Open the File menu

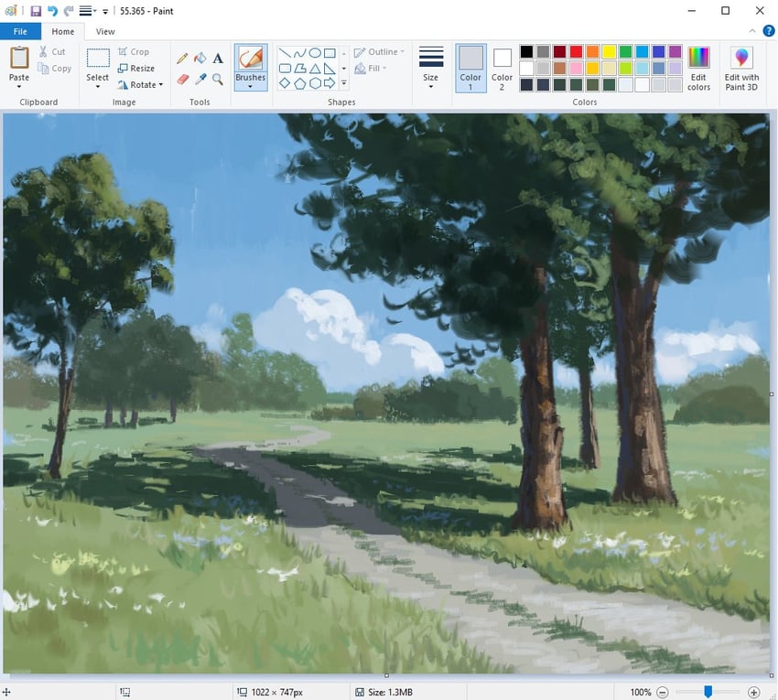(20, 32)
